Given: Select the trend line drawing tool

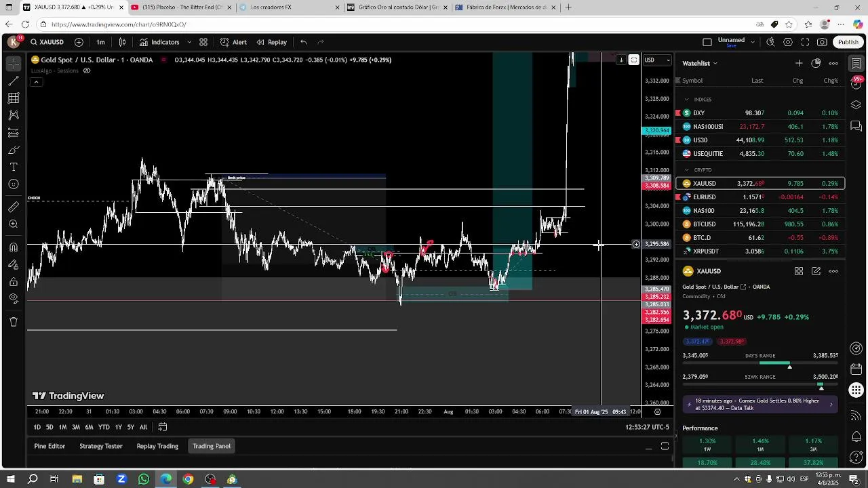Looking at the screenshot, I should (14, 81).
